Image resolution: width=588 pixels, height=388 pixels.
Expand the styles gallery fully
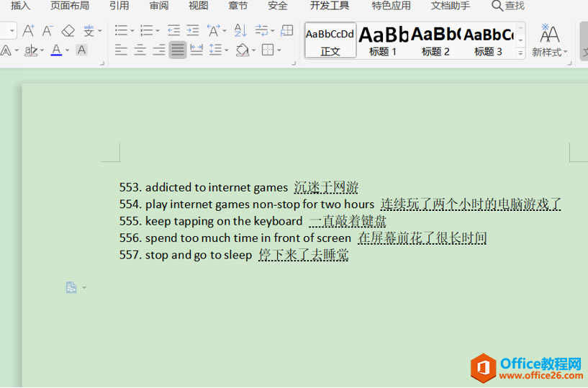[520, 53]
